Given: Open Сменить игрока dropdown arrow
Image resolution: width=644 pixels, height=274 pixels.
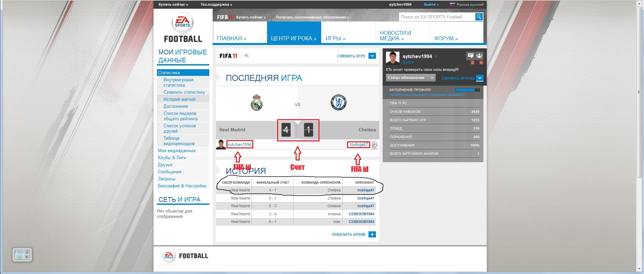Looking at the screenshot, I should (x=480, y=78).
